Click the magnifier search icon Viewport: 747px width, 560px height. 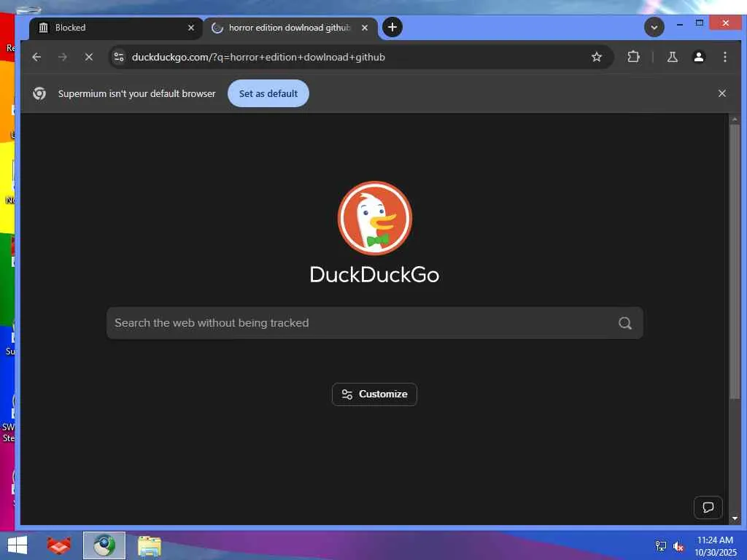coord(624,323)
